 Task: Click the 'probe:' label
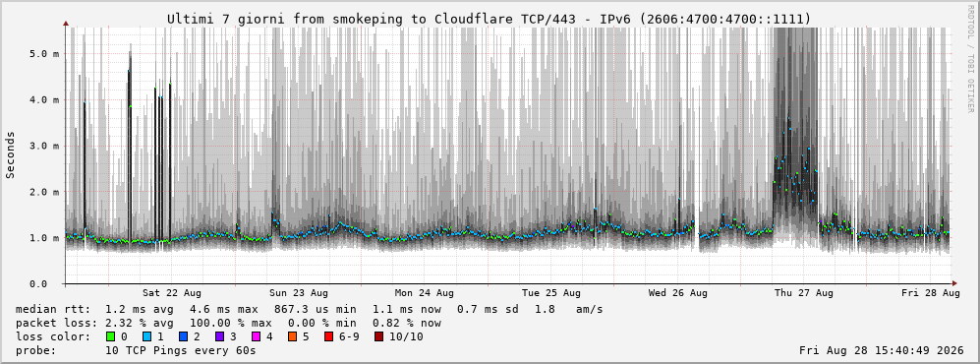tap(35, 351)
